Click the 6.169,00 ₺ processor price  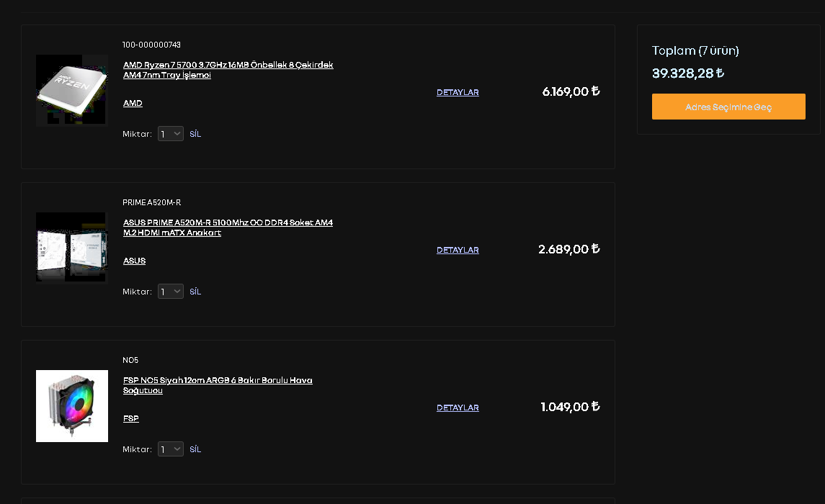tap(571, 91)
